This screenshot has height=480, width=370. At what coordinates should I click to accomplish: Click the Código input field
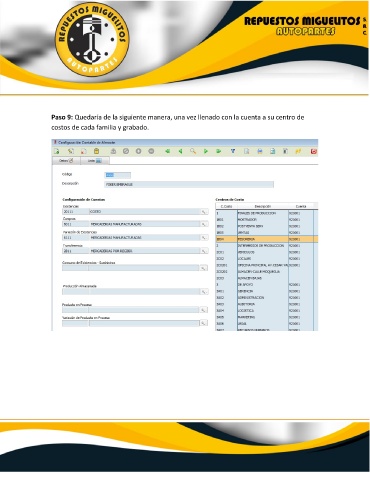(x=118, y=175)
